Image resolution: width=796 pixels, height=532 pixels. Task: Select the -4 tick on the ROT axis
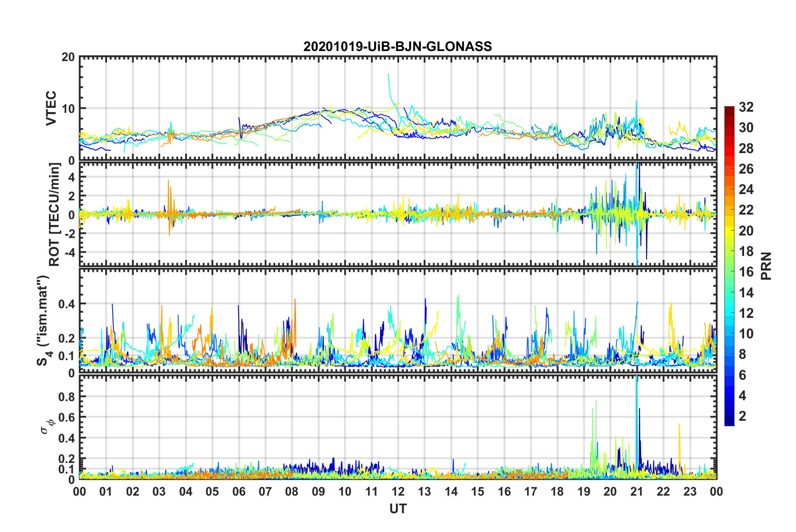click(69, 252)
